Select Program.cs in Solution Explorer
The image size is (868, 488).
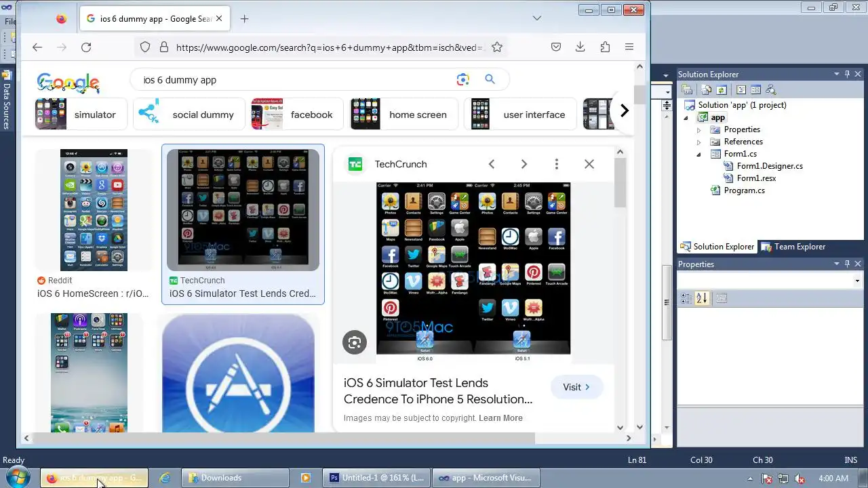(744, 190)
